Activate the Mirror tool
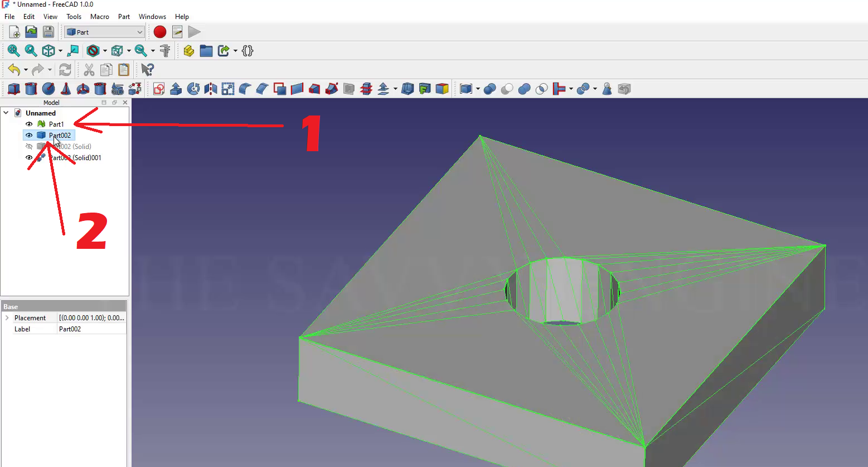 coord(211,89)
